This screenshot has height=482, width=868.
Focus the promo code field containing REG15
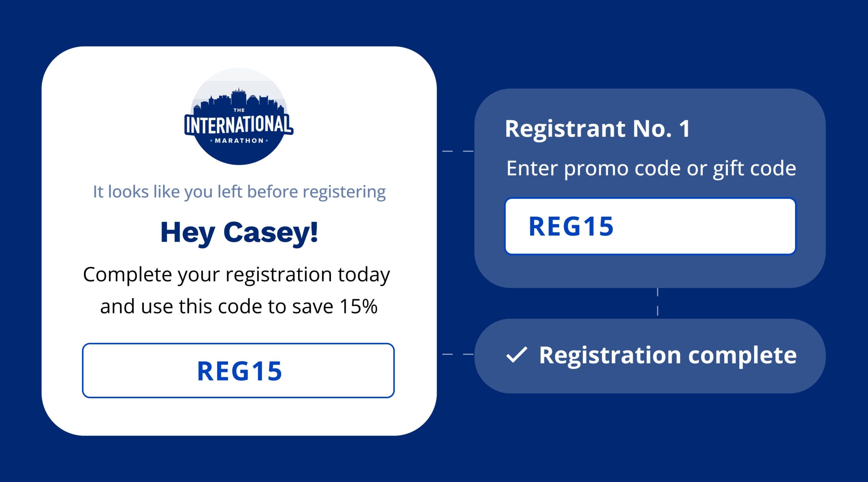650,226
